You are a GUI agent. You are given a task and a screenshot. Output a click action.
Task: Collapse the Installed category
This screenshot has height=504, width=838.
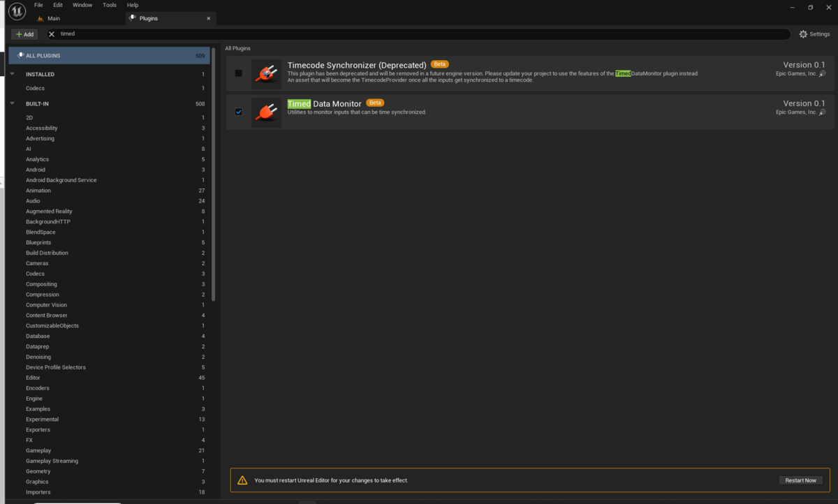point(13,74)
